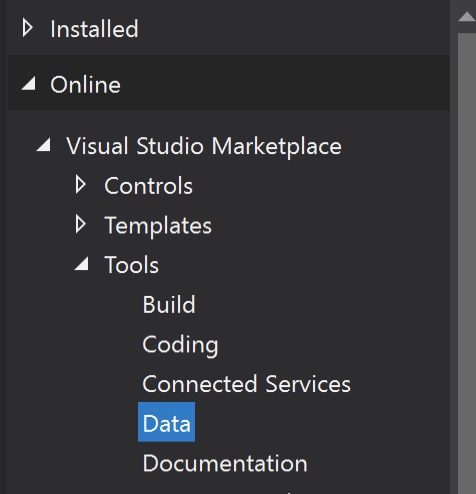Collapse the Online category
The height and width of the screenshot is (494, 476).
click(29, 83)
